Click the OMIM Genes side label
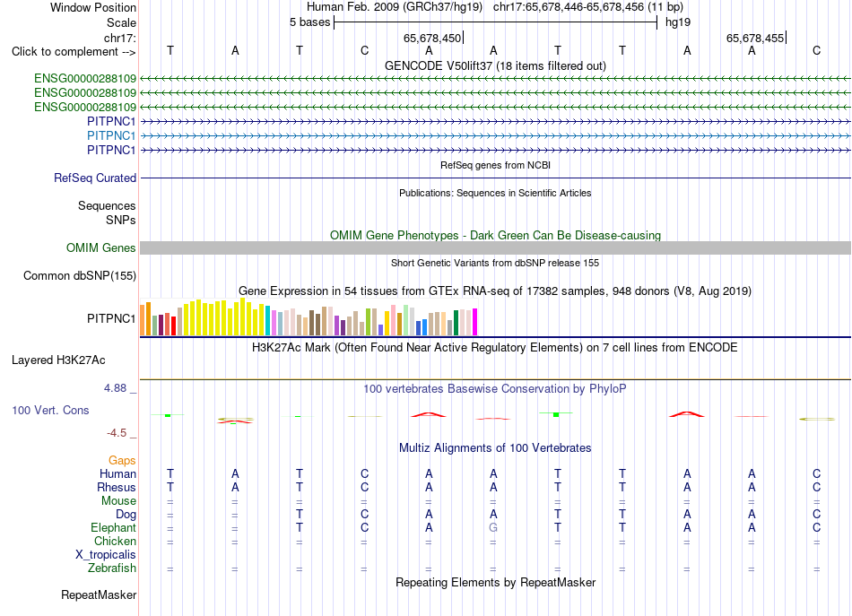 [100, 247]
